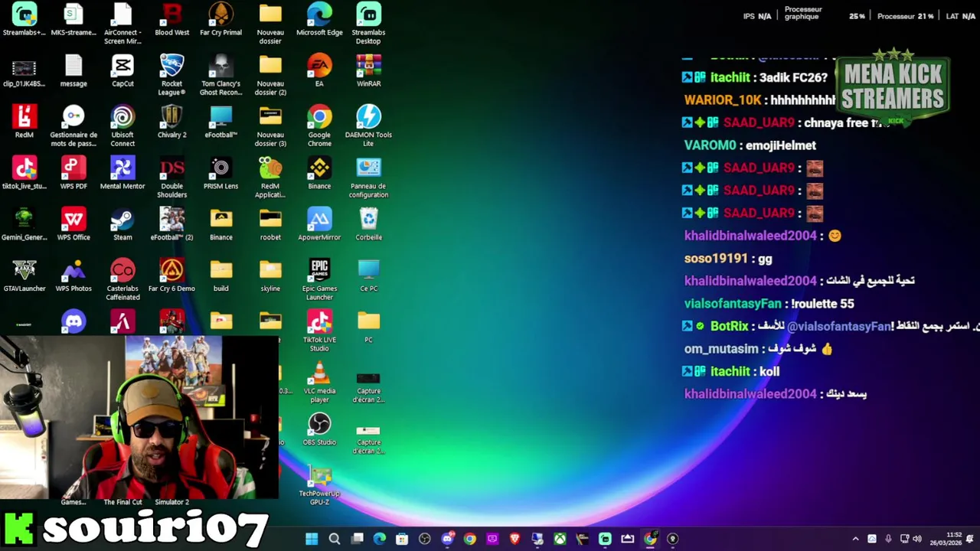Viewport: 980px width, 551px height.
Task: Open the Double Shoulders game icon
Action: (171, 178)
